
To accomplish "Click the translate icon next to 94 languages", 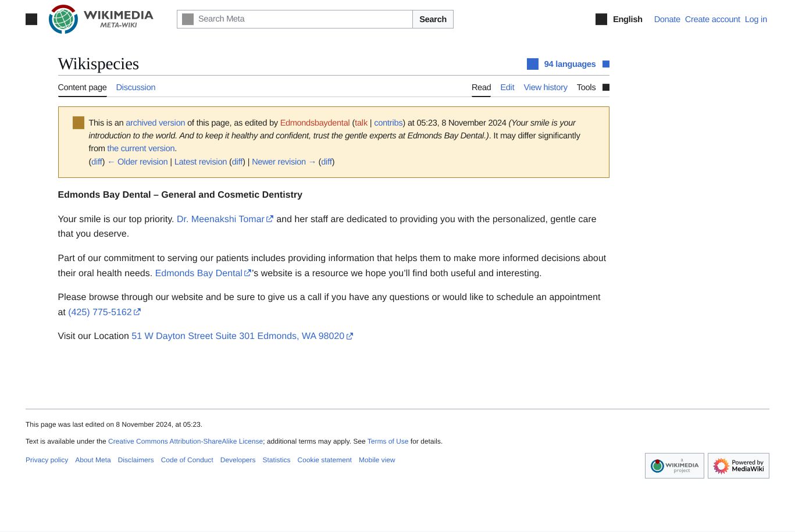I will (x=532, y=64).
